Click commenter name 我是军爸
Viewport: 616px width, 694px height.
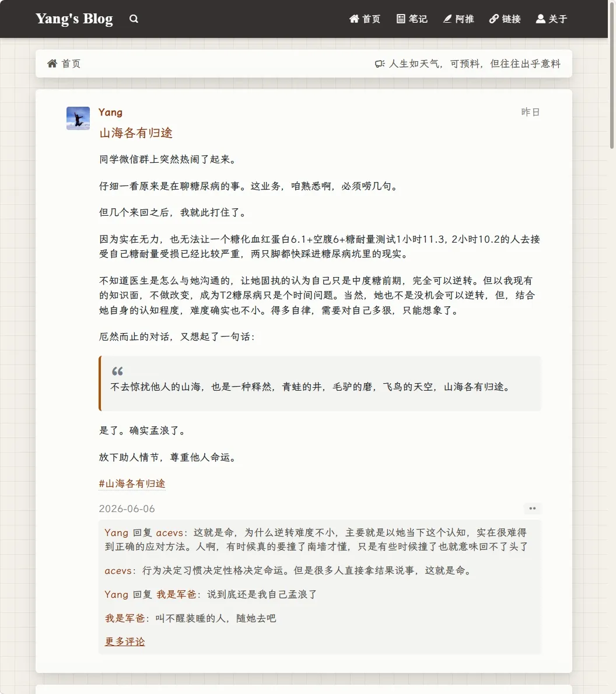[125, 618]
